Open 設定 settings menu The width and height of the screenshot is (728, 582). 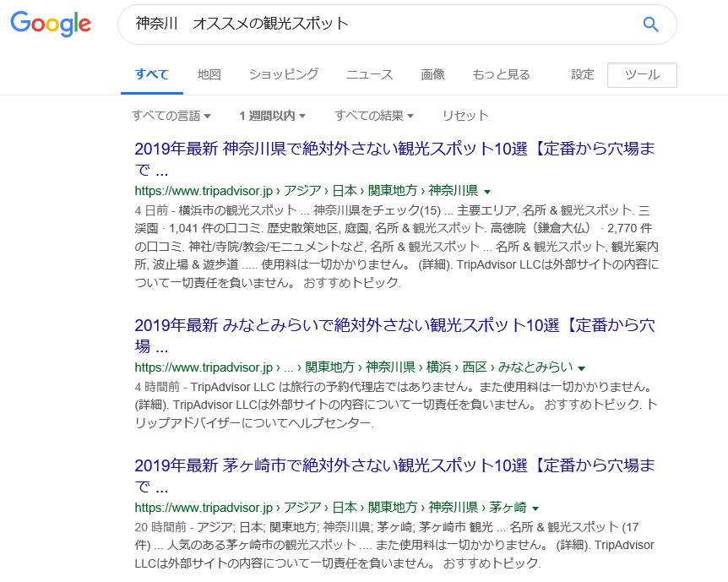click(582, 74)
